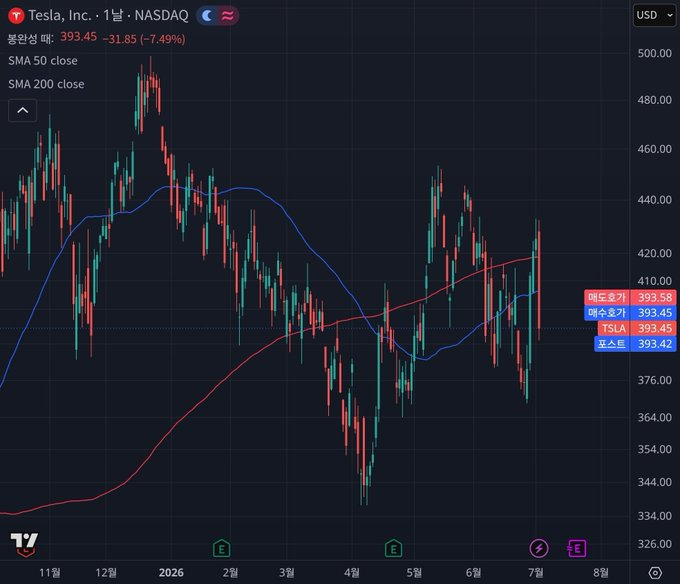The width and height of the screenshot is (680, 584).
Task: Click the 11월 label on time axis
Action: [49, 573]
